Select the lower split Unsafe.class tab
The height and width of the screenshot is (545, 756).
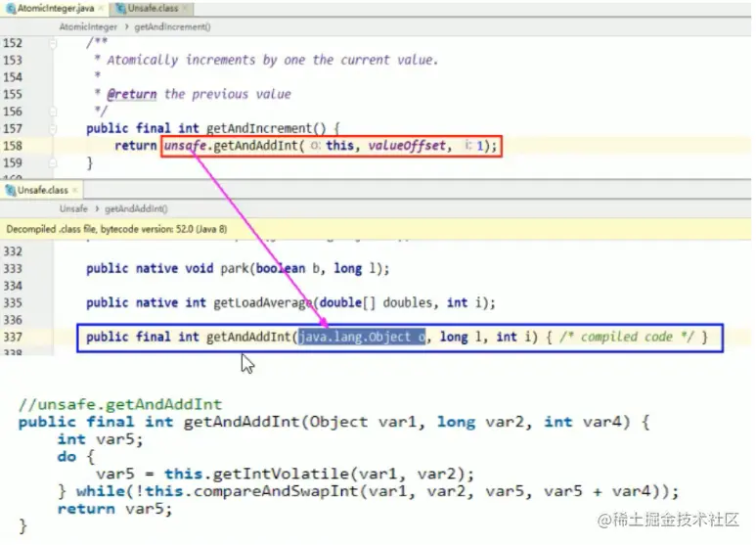click(42, 190)
